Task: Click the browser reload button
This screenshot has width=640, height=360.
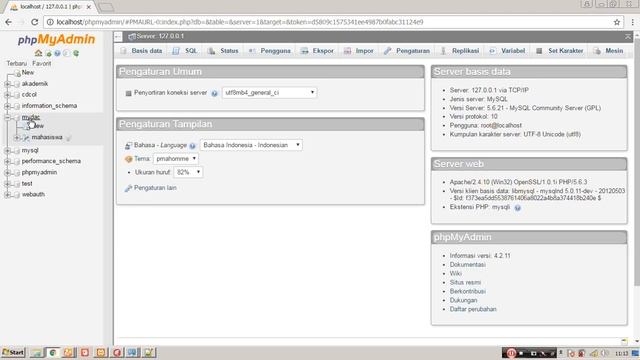Action: 35,22
